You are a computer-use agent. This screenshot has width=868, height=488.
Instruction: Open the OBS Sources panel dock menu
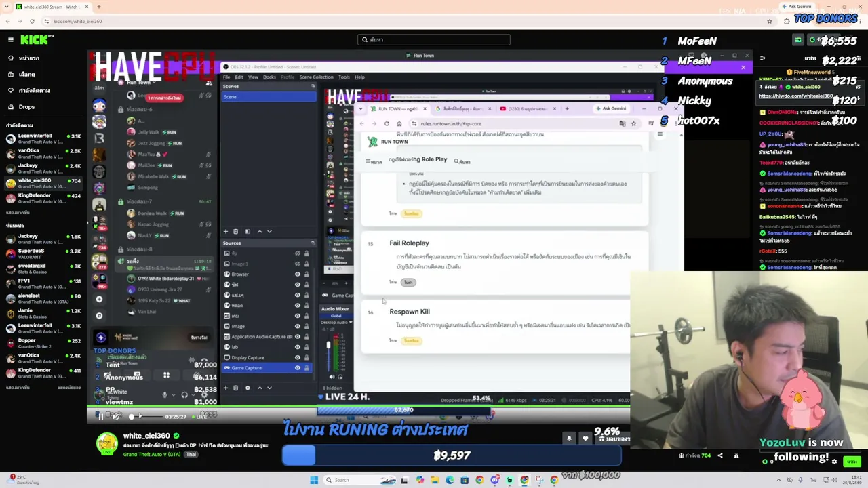click(x=313, y=243)
